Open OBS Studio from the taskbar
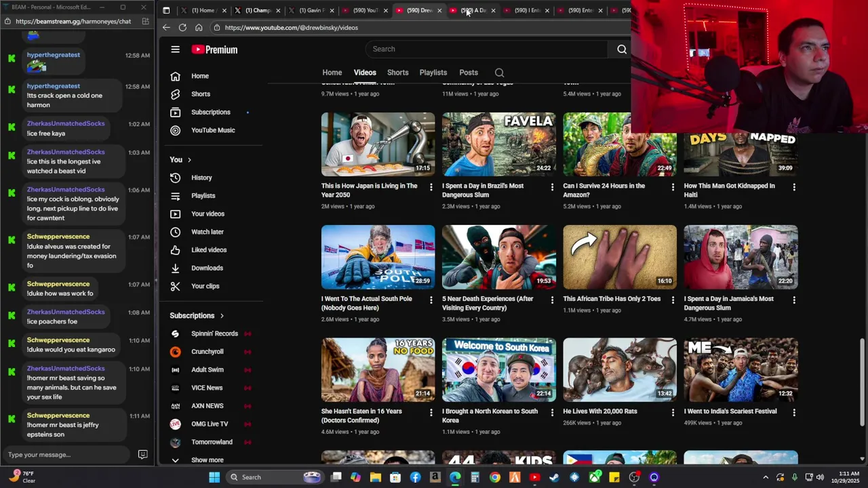The height and width of the screenshot is (488, 868). click(634, 477)
